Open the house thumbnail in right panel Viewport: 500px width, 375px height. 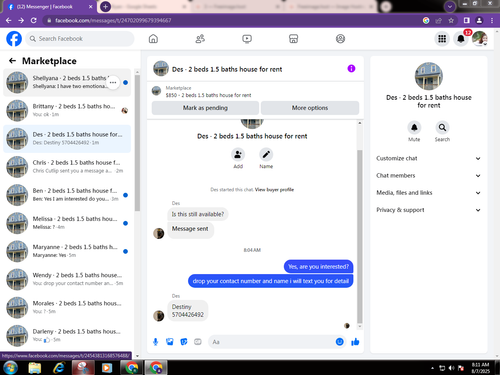pyautogui.click(x=429, y=76)
